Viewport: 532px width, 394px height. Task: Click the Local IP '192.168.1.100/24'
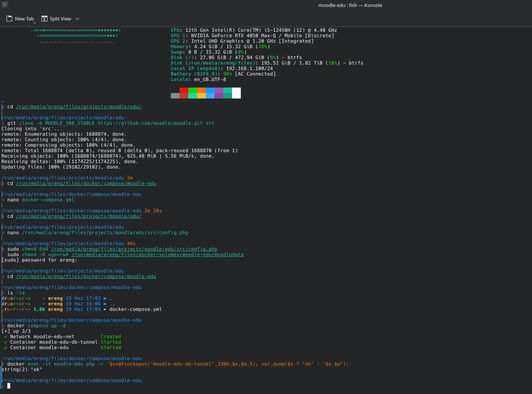[250, 69]
